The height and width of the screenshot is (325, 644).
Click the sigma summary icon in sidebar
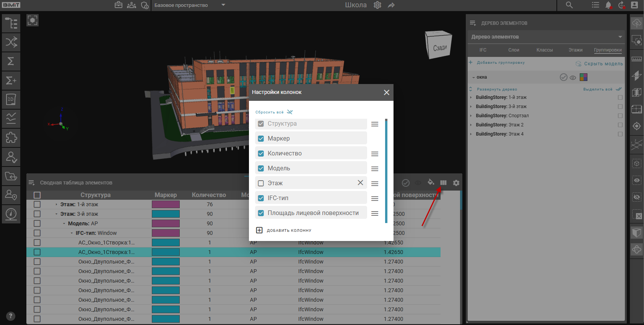(11, 61)
